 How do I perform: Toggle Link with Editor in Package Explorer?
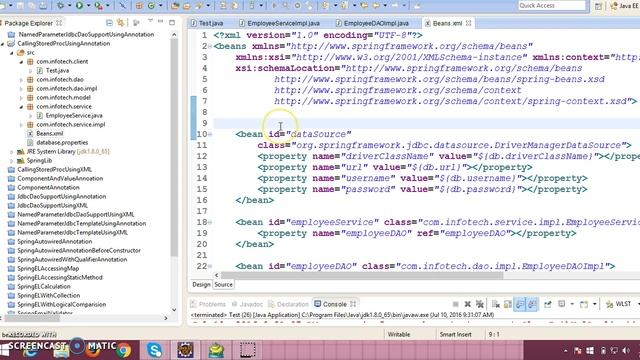[x=120, y=23]
